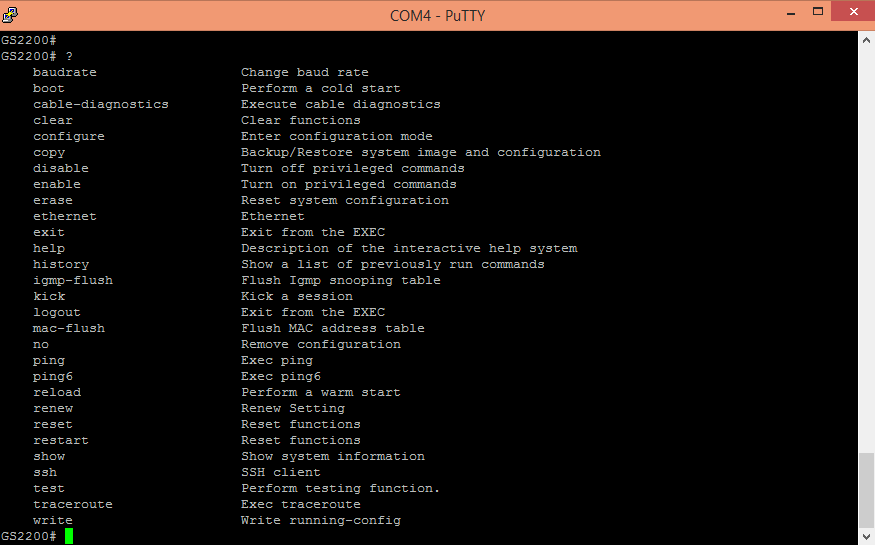This screenshot has height=545, width=875.
Task: Click the 'configure' command in the list
Action: [x=68, y=136]
